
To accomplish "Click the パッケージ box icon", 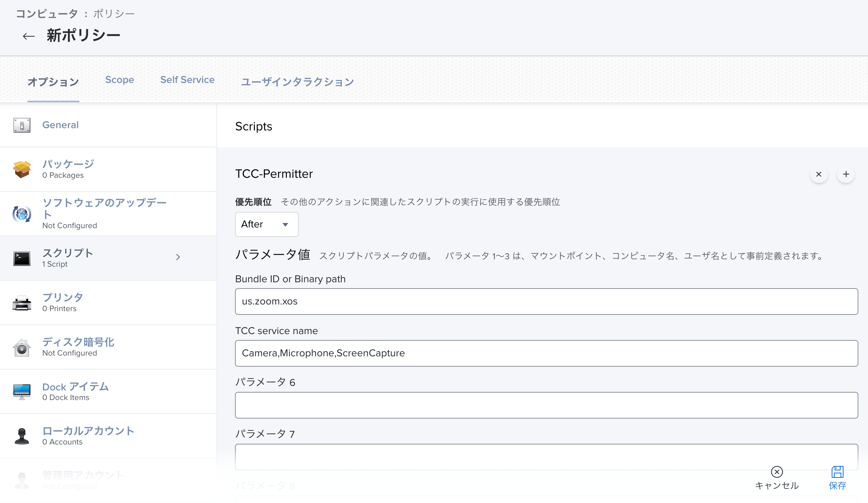I will pyautogui.click(x=22, y=169).
